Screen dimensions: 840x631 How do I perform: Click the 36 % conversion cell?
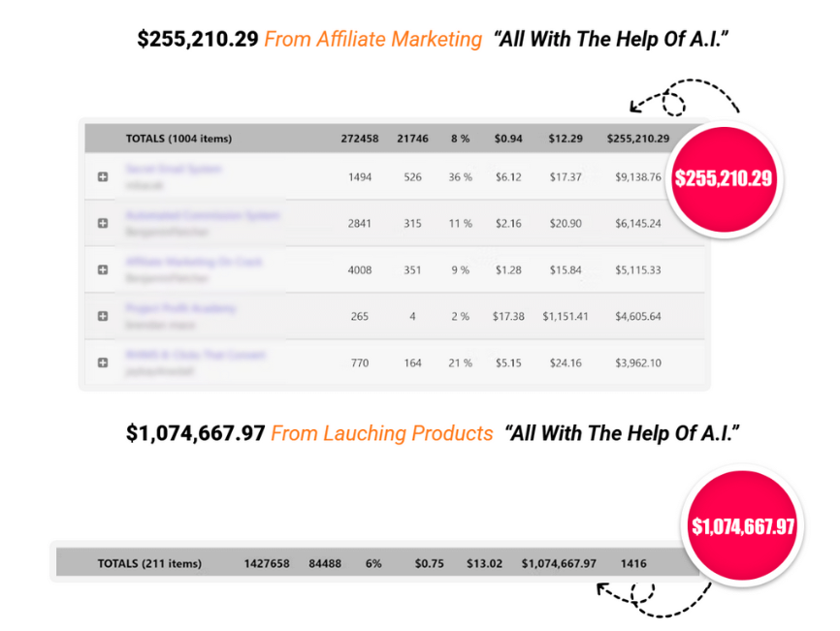pyautogui.click(x=460, y=177)
